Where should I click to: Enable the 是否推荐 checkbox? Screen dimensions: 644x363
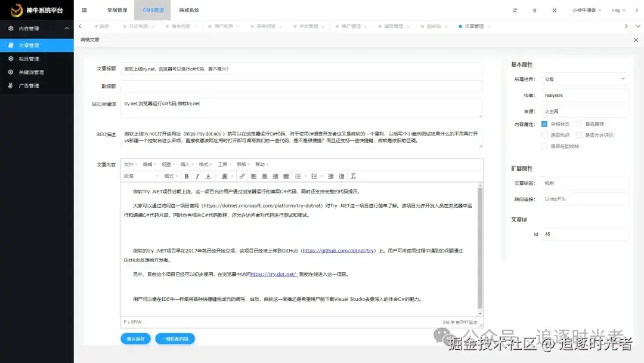pos(579,124)
